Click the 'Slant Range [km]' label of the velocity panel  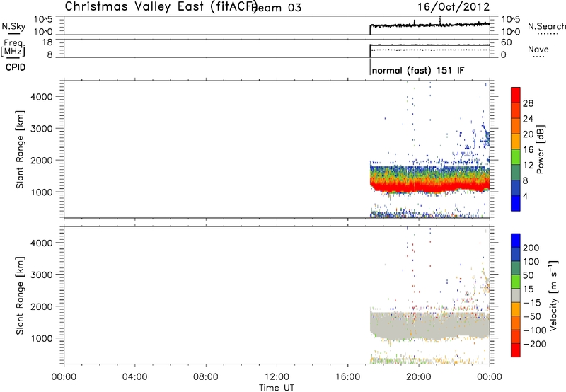point(20,296)
